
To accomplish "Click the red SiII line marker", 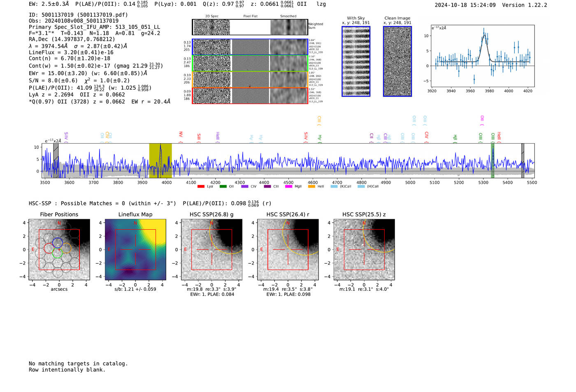I will [199, 138].
